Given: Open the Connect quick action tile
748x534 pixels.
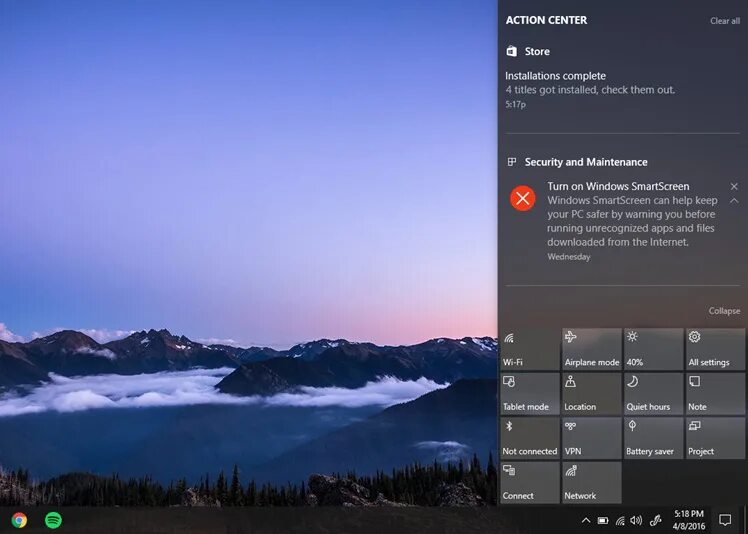Looking at the screenshot, I should [x=530, y=482].
